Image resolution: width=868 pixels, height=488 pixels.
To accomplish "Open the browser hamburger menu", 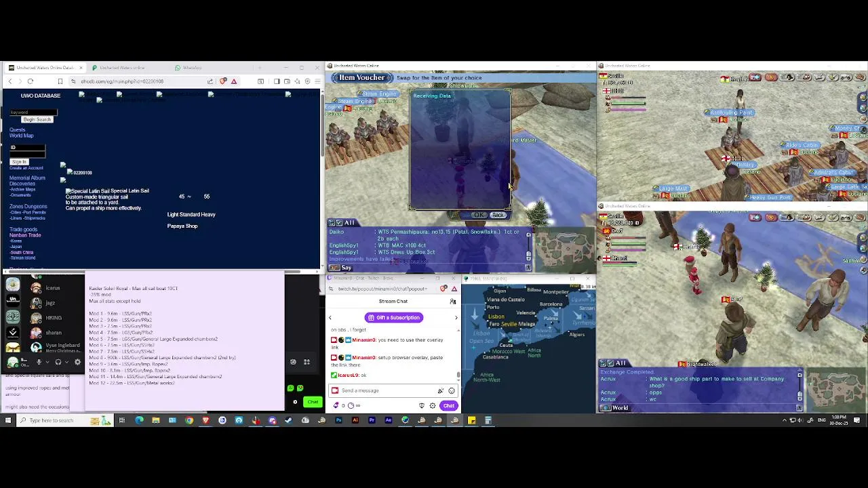I will pos(317,81).
